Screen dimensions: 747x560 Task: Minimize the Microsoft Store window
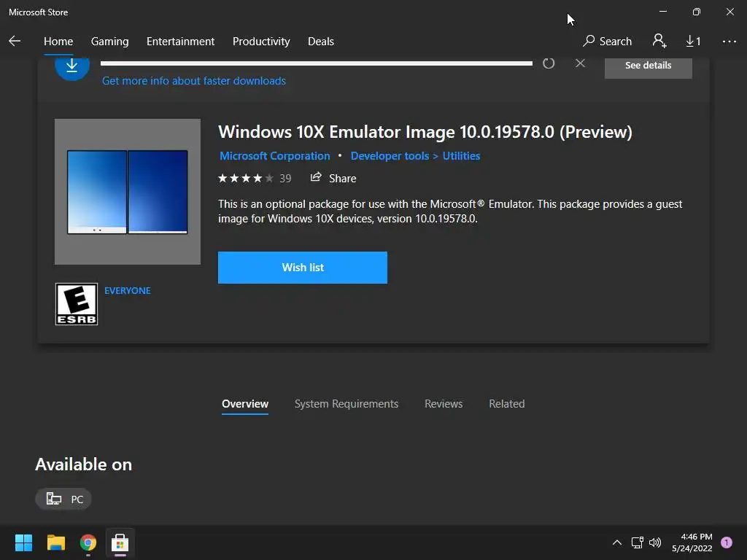coord(663,12)
